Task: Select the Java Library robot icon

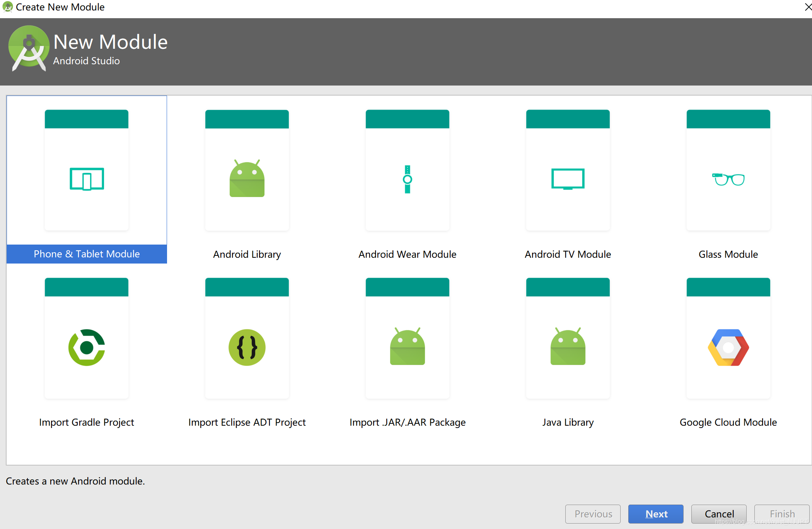Action: point(568,346)
